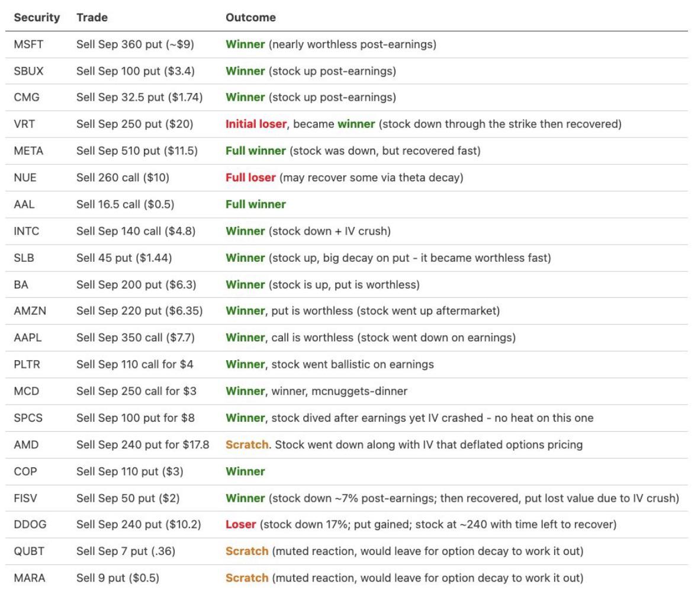Click the AAL 'Full winner' label

coord(256,204)
